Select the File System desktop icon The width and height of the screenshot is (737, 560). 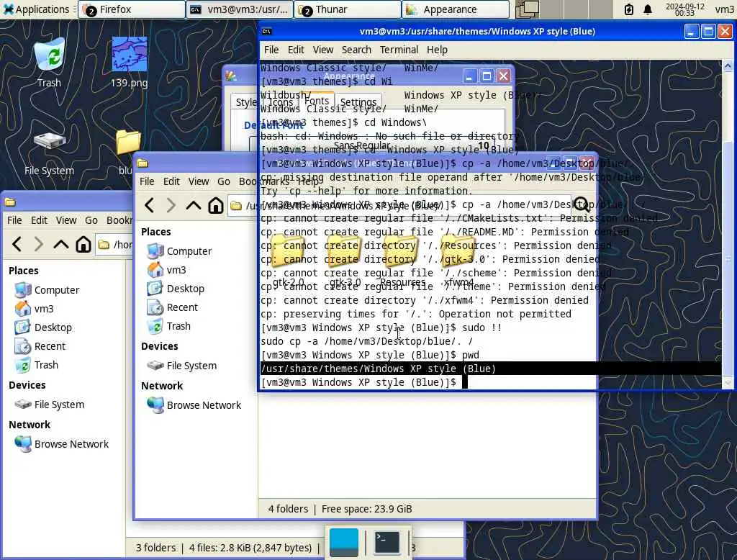click(x=50, y=153)
